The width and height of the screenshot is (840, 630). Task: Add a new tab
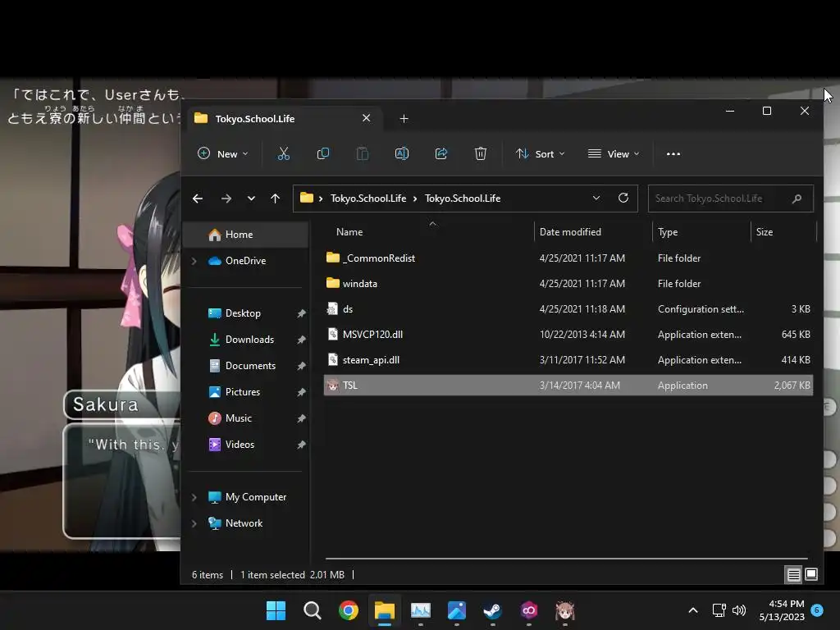(x=404, y=118)
